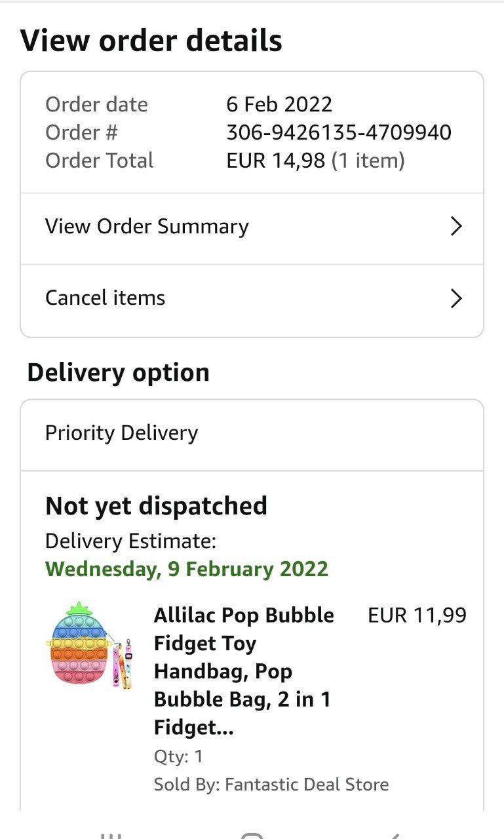Select the Cancel items option
The image size is (504, 839).
[x=105, y=298]
